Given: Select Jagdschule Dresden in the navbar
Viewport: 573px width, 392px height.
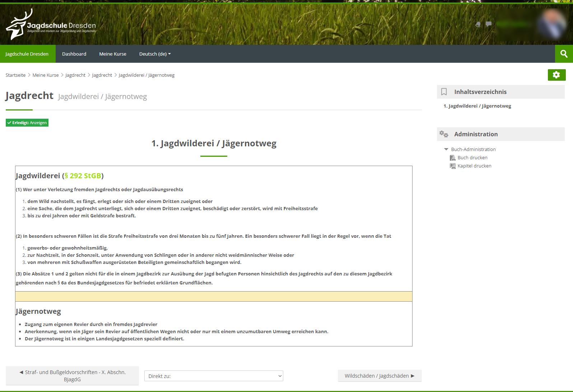Looking at the screenshot, I should [x=27, y=54].
